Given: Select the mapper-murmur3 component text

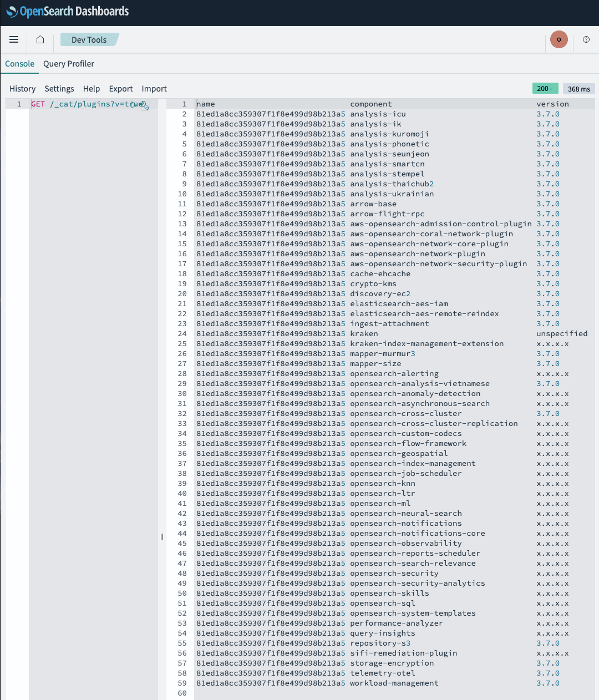Looking at the screenshot, I should click(383, 353).
